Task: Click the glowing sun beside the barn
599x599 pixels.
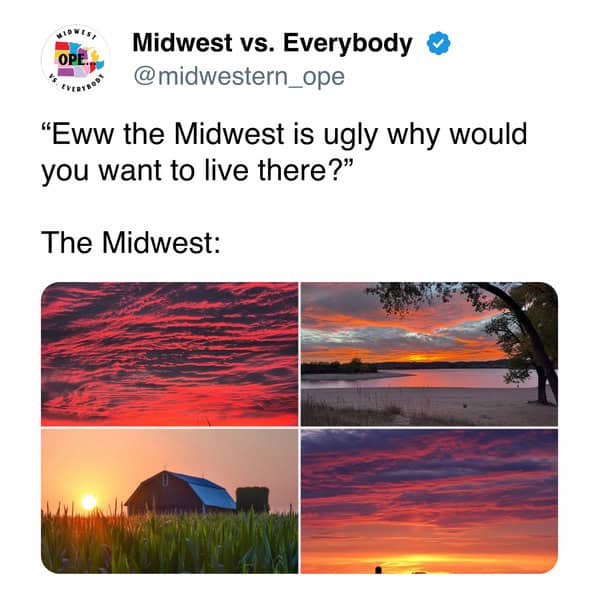Action: [x=89, y=502]
